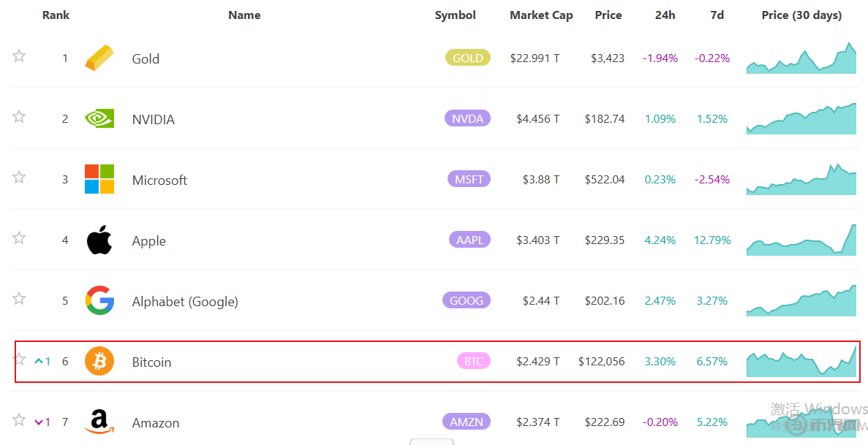This screenshot has width=868, height=445.
Task: Sort by the Price column header
Action: 608,15
